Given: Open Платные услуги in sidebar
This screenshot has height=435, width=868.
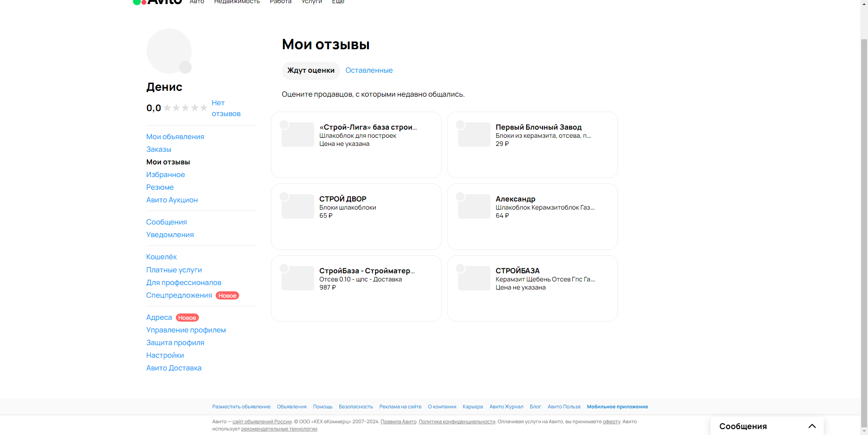Looking at the screenshot, I should pyautogui.click(x=174, y=270).
